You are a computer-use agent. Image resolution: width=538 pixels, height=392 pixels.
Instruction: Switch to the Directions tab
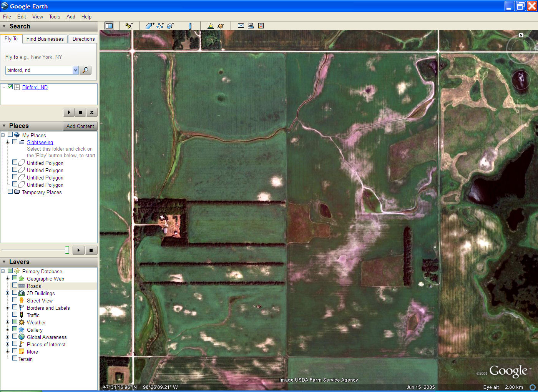tap(83, 39)
